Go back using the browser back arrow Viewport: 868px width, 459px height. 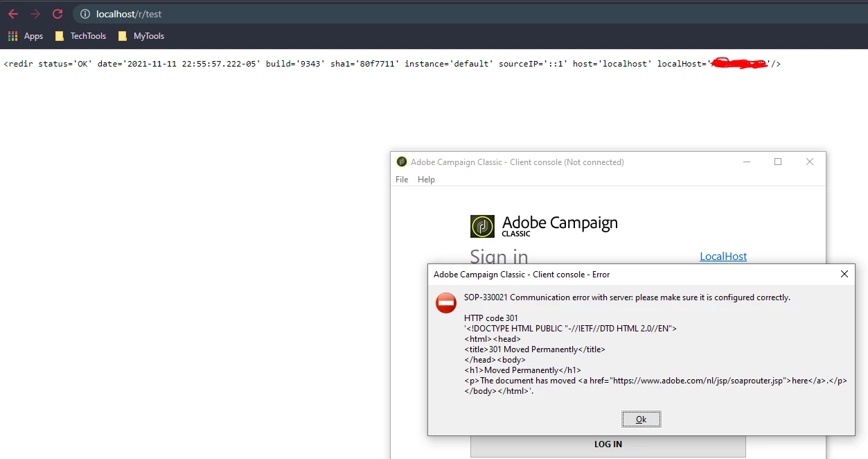pyautogui.click(x=13, y=14)
